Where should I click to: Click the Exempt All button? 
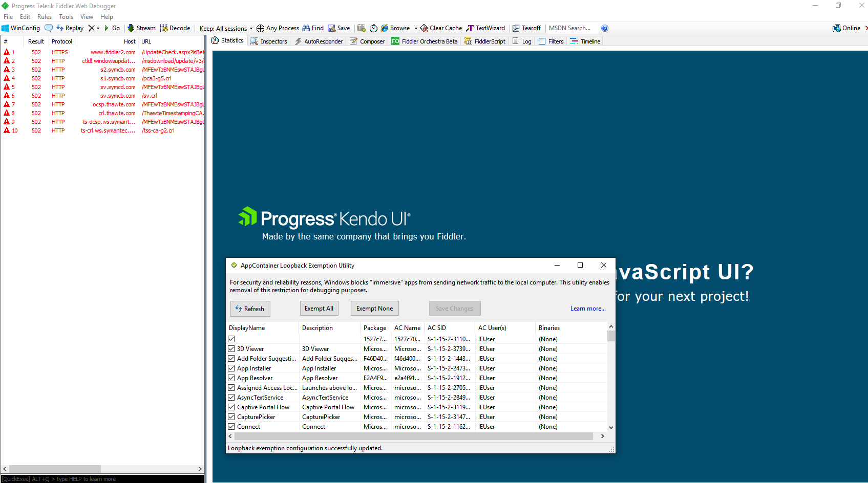coord(319,309)
